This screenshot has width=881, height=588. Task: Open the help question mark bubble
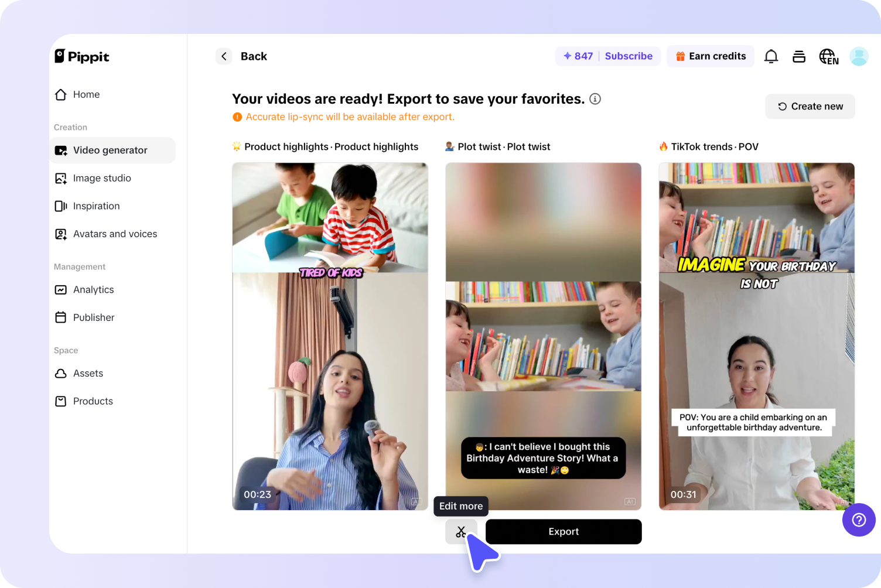pyautogui.click(x=859, y=519)
